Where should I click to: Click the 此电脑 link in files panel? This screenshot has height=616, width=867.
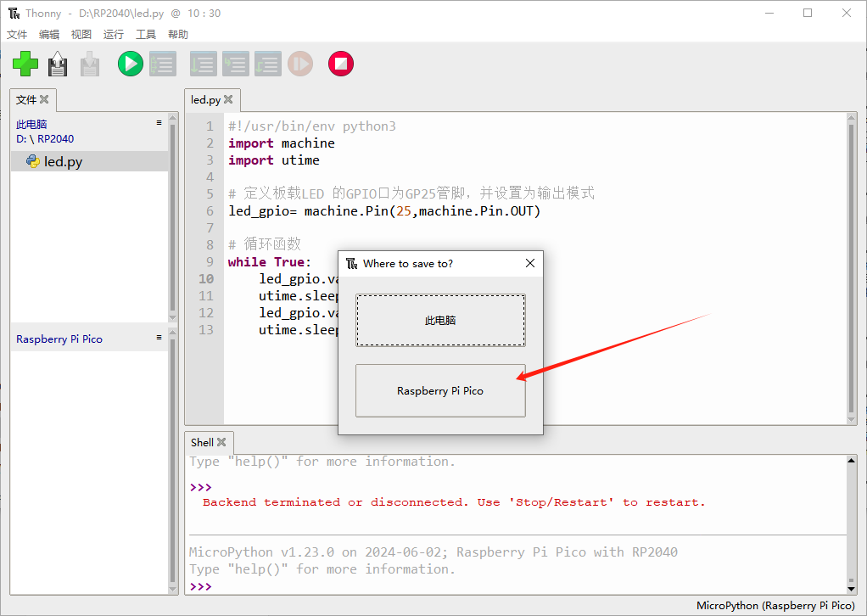pyautogui.click(x=31, y=125)
